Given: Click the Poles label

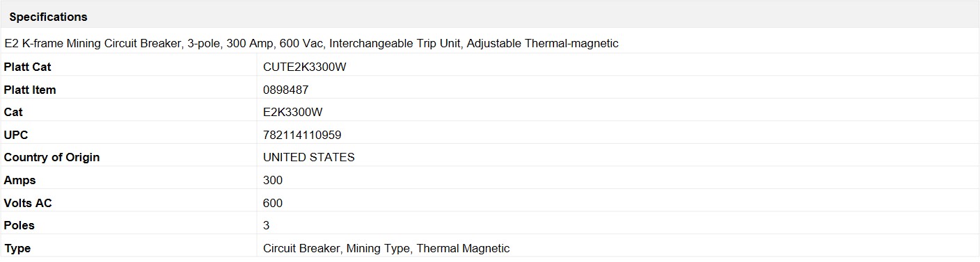Looking at the screenshot, I should pyautogui.click(x=19, y=225).
